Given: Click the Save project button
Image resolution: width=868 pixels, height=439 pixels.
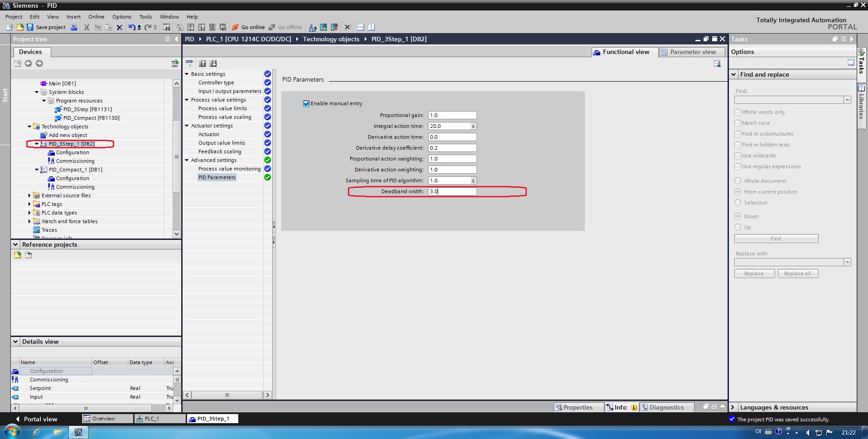Looking at the screenshot, I should point(46,27).
